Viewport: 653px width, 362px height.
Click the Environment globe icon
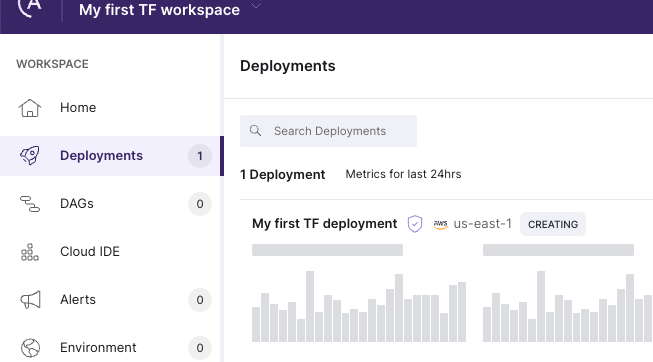point(30,348)
